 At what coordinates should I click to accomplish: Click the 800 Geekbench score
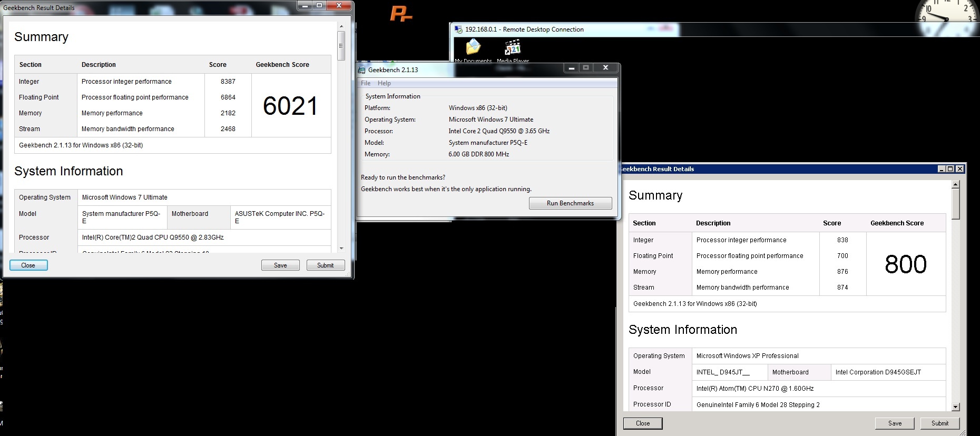tap(906, 264)
